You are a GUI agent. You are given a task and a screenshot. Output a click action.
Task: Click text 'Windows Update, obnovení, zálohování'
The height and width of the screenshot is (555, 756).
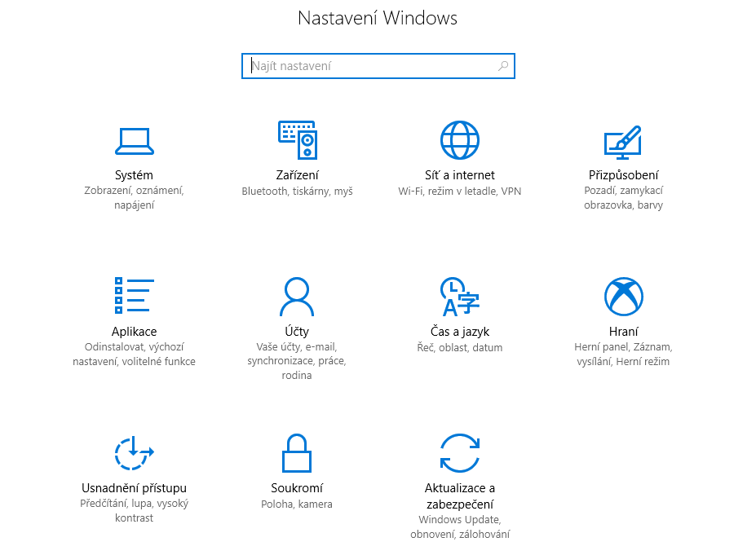(x=460, y=526)
